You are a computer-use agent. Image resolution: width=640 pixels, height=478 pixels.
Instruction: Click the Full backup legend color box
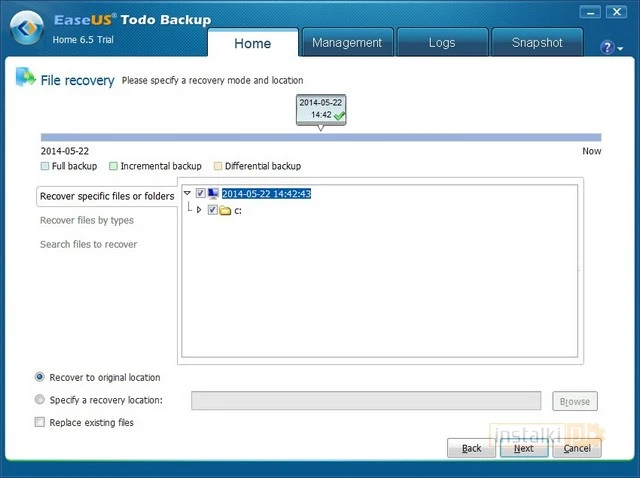tap(45, 166)
